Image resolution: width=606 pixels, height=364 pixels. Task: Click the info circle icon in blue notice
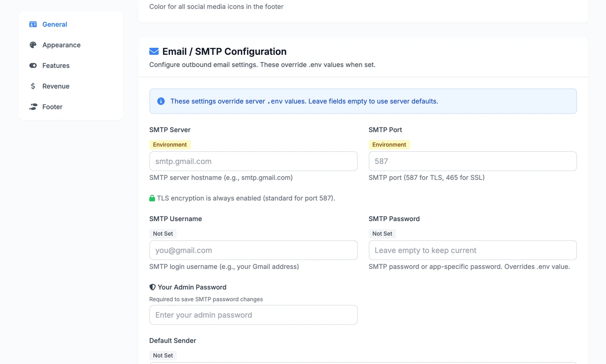click(x=161, y=101)
